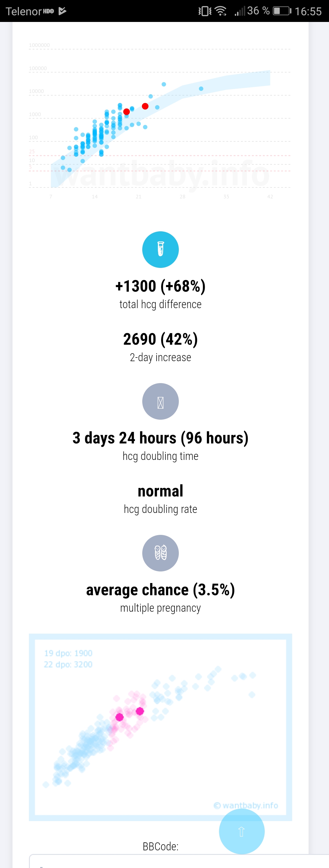Image resolution: width=329 pixels, height=868 pixels.
Task: Tap the clock showing 16:55
Action: pyautogui.click(x=308, y=12)
